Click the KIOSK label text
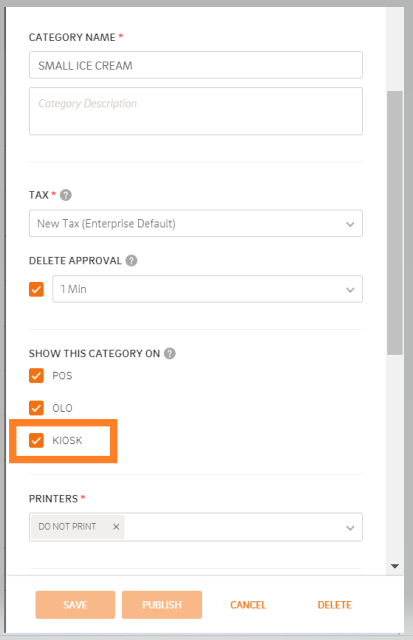The width and height of the screenshot is (413, 640). (x=67, y=440)
